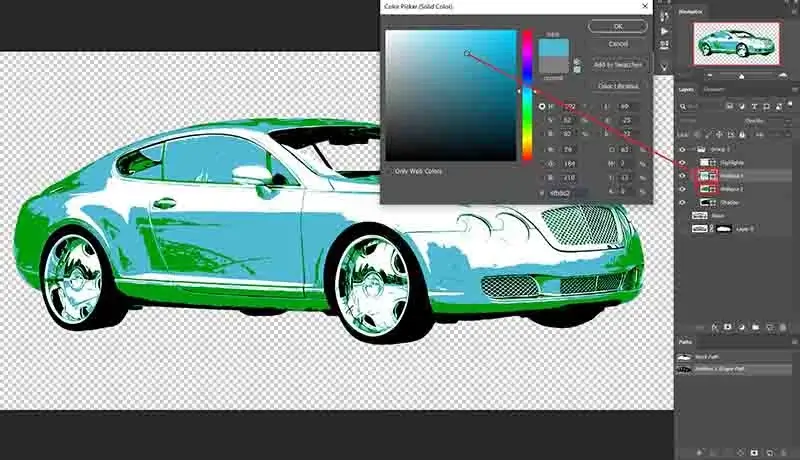Select the Work Path row
The width and height of the screenshot is (800, 460).
click(x=734, y=356)
